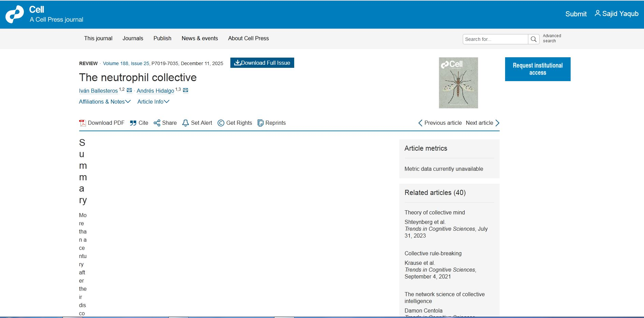644x318 pixels.
Task: Click the magnifying glass search icon
Action: (x=533, y=39)
